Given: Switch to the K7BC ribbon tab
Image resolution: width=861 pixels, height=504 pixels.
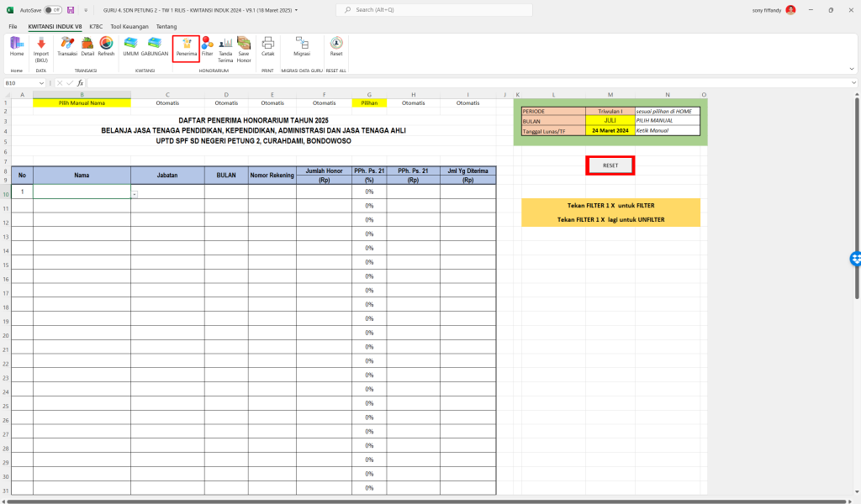Looking at the screenshot, I should click(96, 26).
